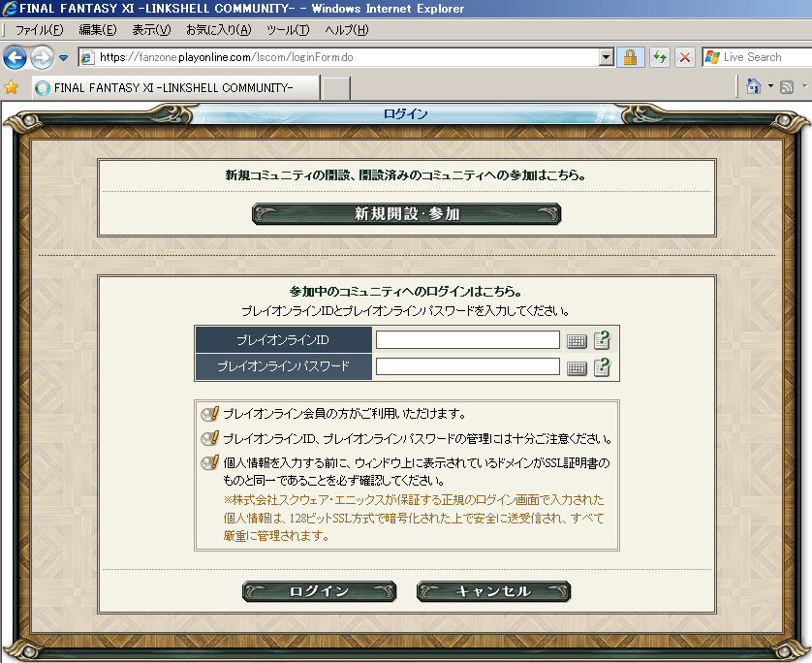The image size is (812, 663).
Task: Expand the address bar history dropdown arrow
Action: point(607,57)
